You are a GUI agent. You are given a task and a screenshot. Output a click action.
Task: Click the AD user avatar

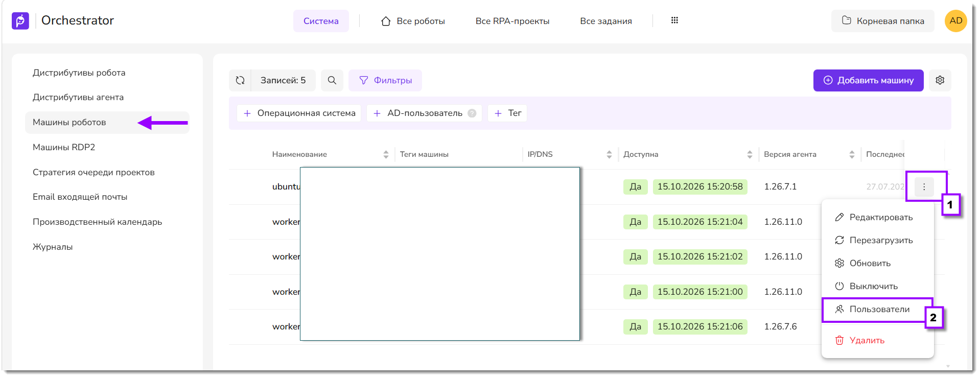[x=956, y=21]
